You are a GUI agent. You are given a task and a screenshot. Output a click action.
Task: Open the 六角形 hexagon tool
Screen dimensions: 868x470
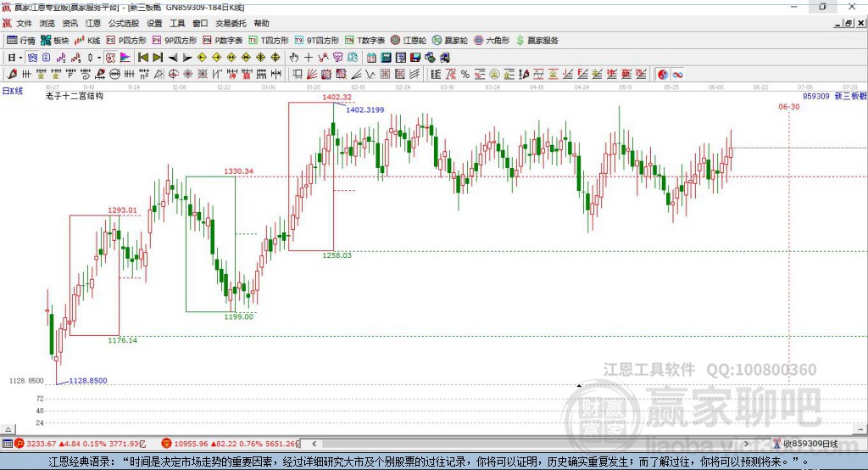click(x=492, y=41)
